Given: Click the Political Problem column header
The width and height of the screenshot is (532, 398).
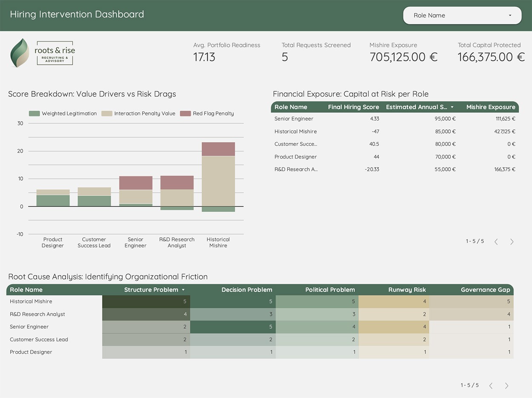Looking at the screenshot, I should pyautogui.click(x=330, y=290).
